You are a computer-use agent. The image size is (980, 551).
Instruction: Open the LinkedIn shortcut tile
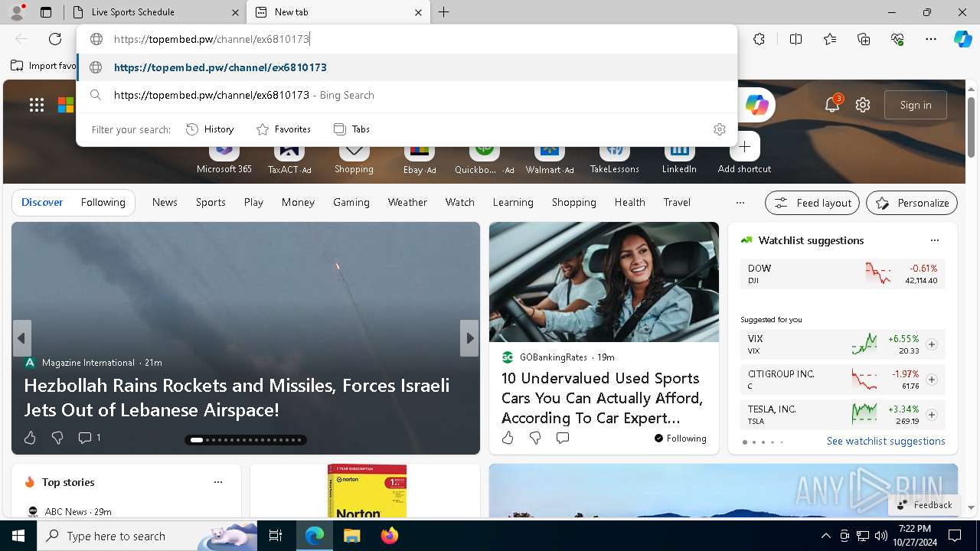679,155
